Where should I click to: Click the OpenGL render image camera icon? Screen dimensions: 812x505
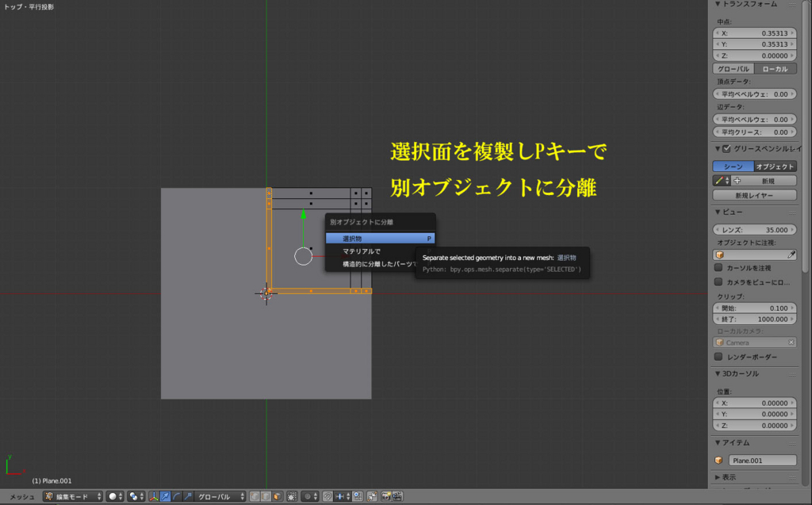pos(386,496)
